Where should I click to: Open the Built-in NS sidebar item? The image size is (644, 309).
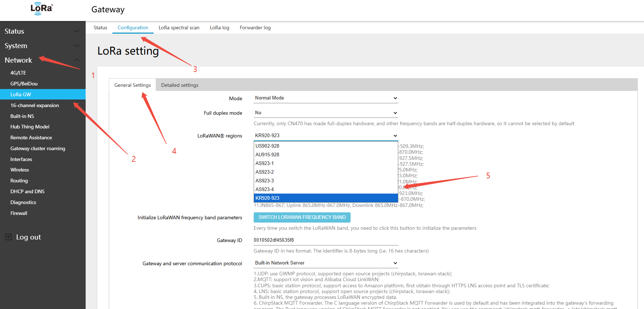coord(22,116)
